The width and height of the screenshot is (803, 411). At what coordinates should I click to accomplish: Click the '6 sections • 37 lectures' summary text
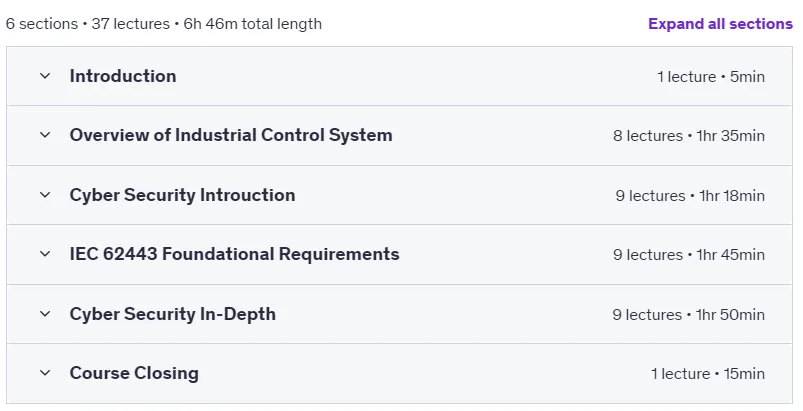click(88, 24)
